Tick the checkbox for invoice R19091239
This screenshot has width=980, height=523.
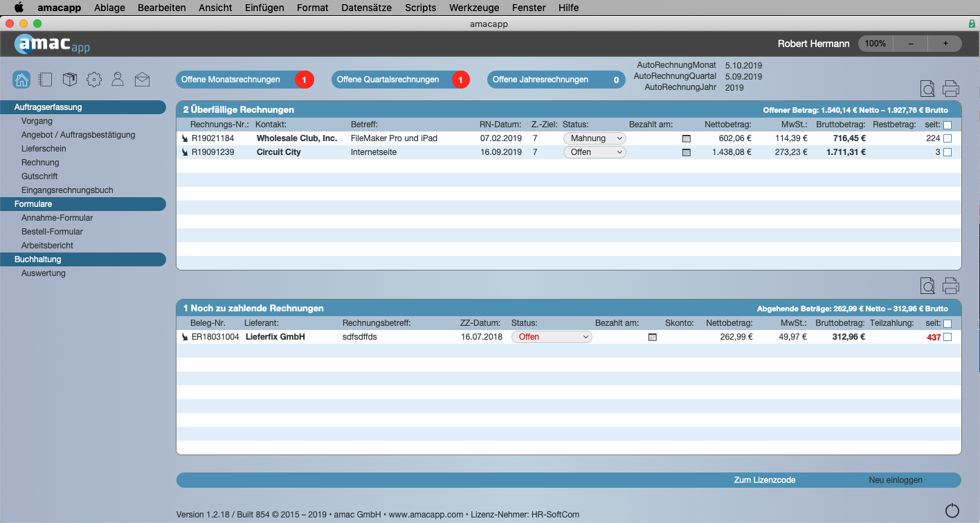click(x=947, y=152)
